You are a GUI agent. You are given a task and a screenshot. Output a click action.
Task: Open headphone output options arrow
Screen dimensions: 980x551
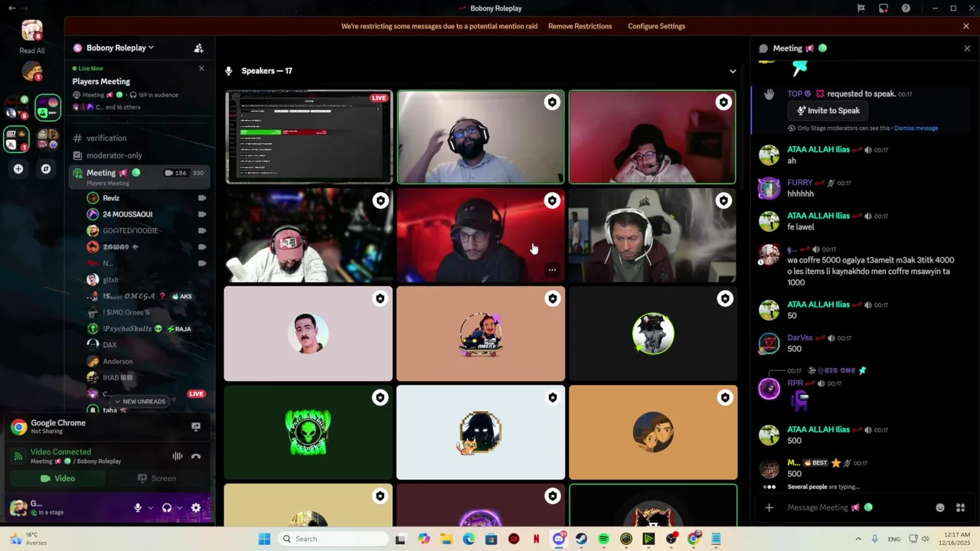[179, 507]
